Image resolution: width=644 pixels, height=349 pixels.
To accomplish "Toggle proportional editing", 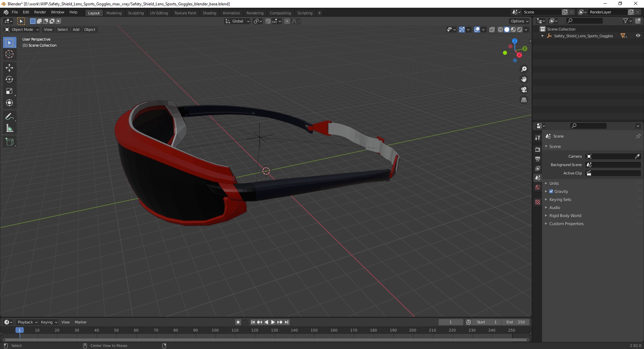I will (287, 21).
